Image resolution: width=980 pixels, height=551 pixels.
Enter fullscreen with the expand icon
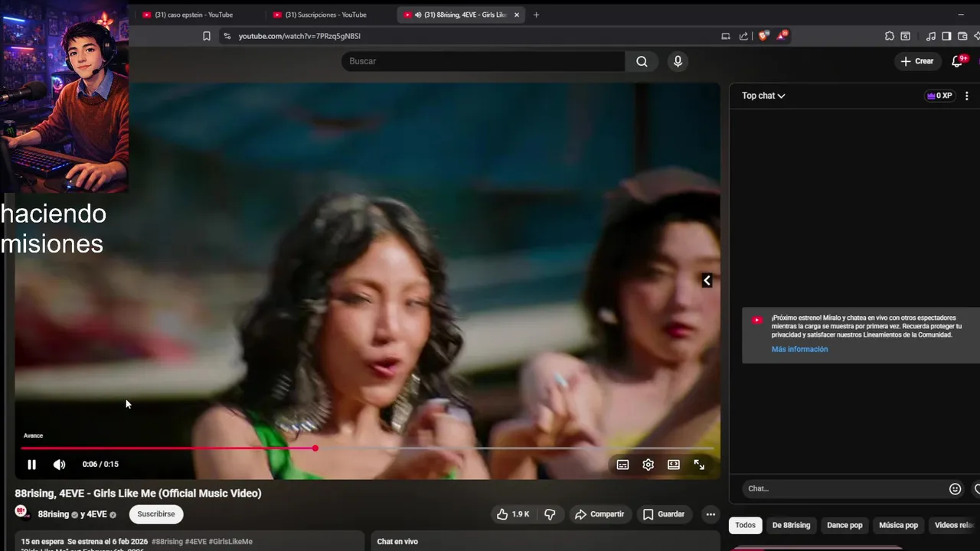pos(699,465)
